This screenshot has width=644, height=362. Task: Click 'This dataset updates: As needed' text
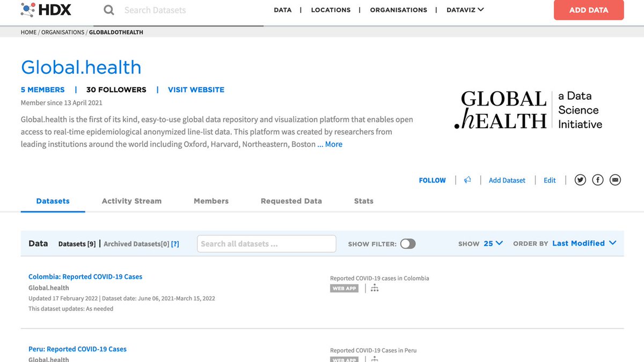pos(71,309)
